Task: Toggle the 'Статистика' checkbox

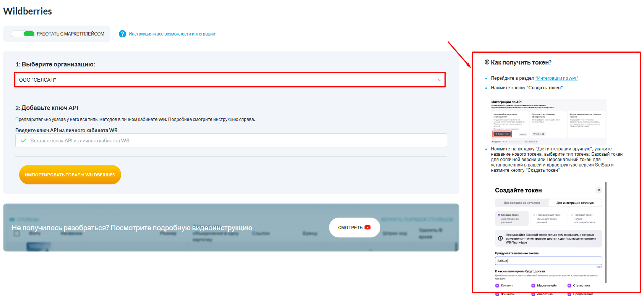Action: [569, 286]
